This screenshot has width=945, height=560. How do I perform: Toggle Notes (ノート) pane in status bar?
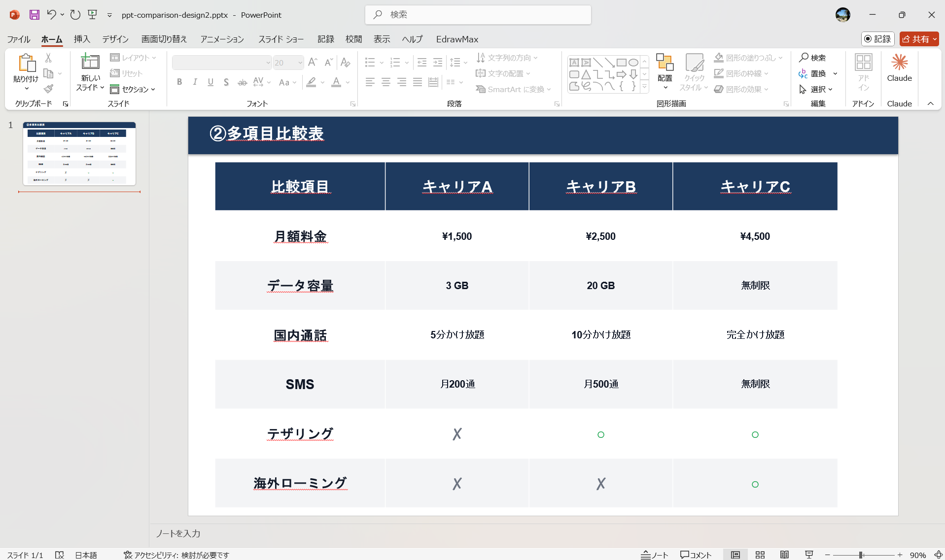tap(654, 555)
